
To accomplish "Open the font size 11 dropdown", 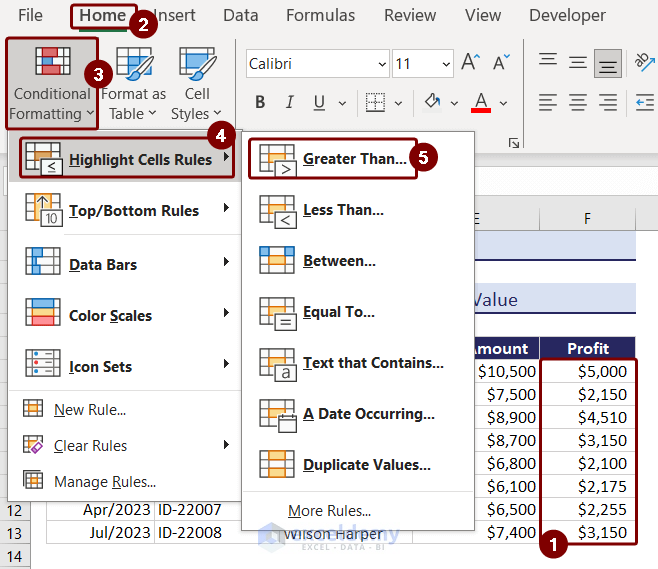I will click(446, 64).
